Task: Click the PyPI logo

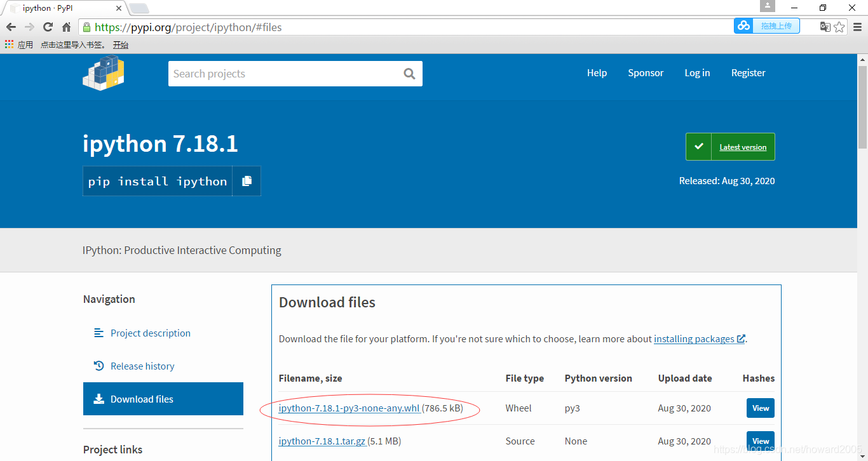Action: [103, 72]
